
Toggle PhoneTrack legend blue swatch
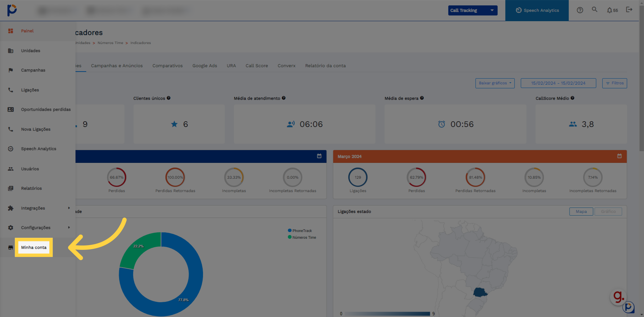pyautogui.click(x=290, y=230)
